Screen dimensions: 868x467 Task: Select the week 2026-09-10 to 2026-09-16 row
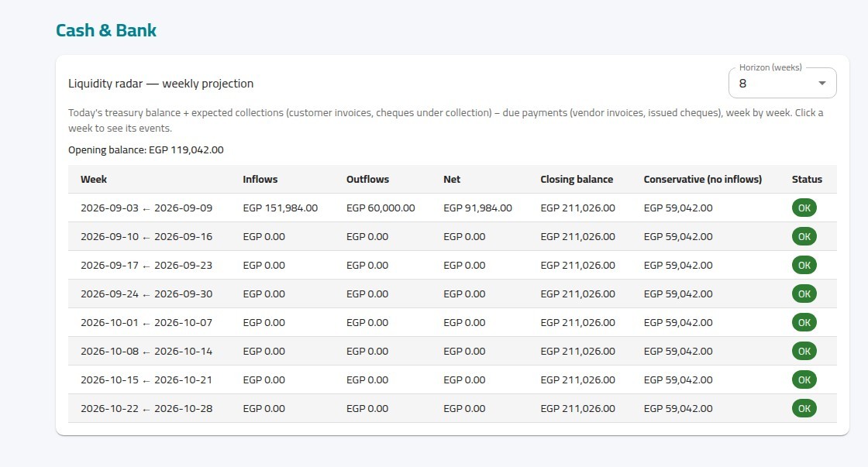(453, 237)
